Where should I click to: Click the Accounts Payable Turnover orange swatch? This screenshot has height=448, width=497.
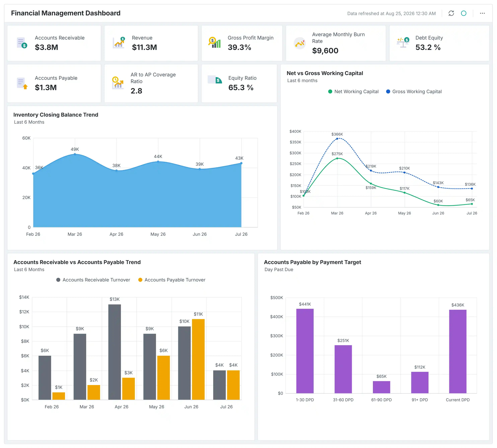140,280
